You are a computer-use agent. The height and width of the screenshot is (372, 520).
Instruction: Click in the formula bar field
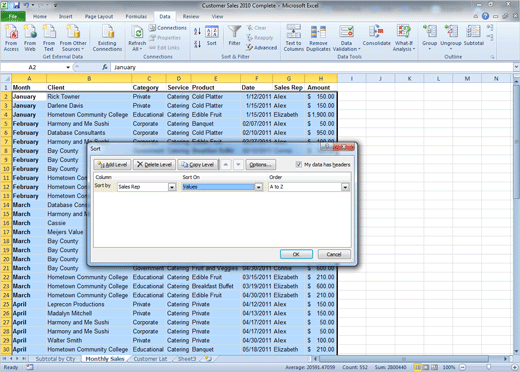coord(312,67)
